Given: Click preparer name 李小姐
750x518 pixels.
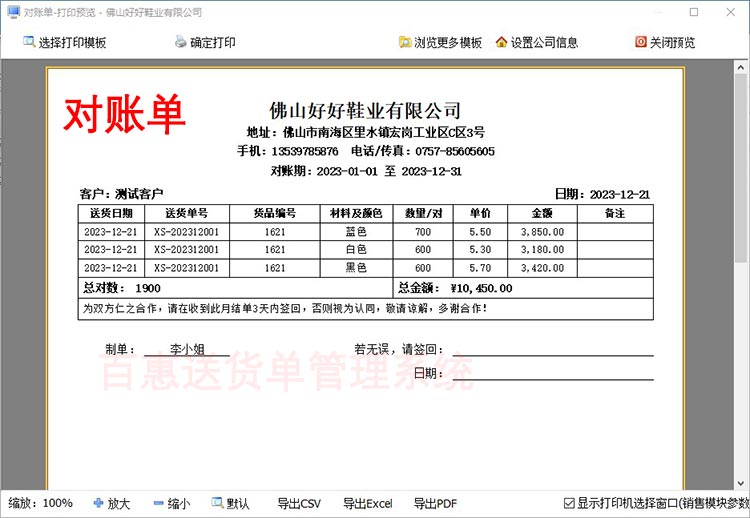Looking at the screenshot, I should coord(187,349).
